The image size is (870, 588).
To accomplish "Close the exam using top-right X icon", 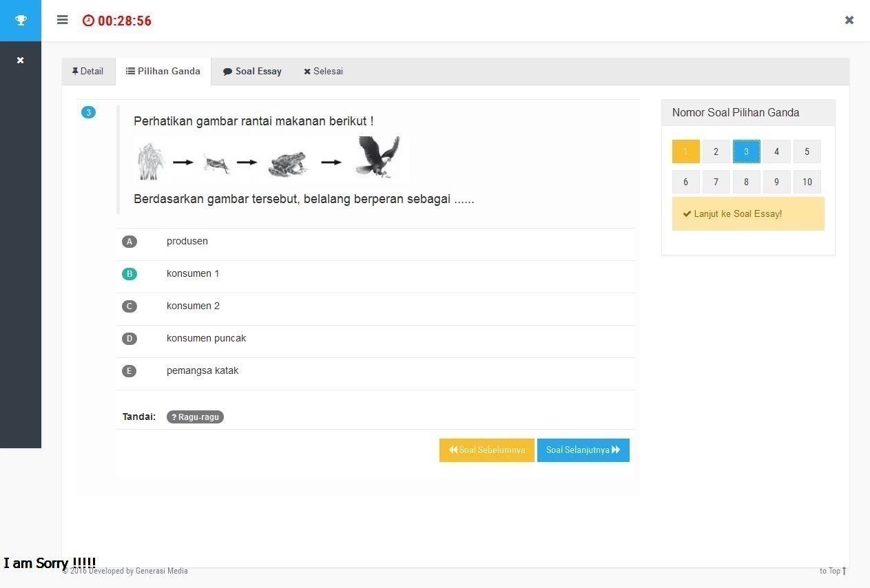I will (849, 20).
